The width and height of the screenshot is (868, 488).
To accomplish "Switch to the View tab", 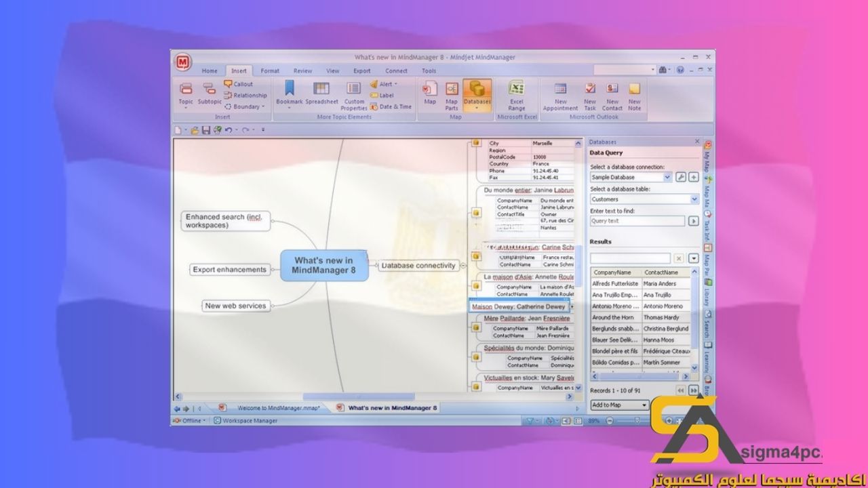I will 333,70.
